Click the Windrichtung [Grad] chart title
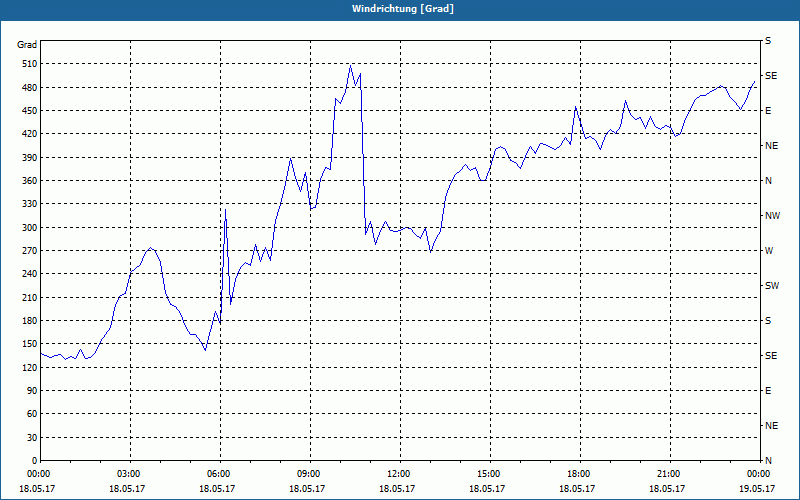 click(x=403, y=9)
